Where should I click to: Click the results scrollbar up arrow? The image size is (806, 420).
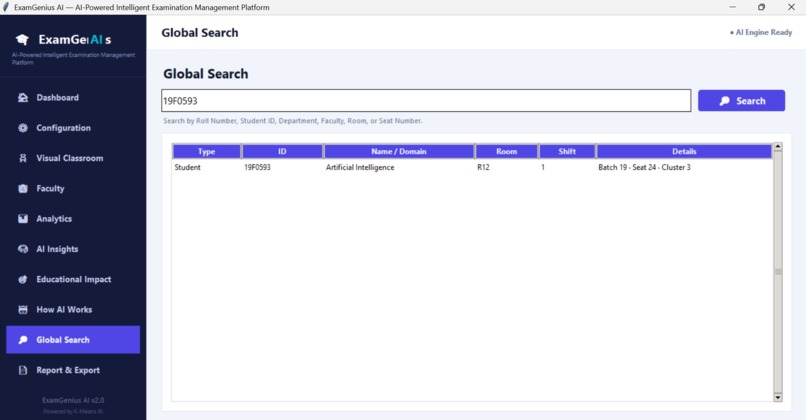(x=778, y=147)
